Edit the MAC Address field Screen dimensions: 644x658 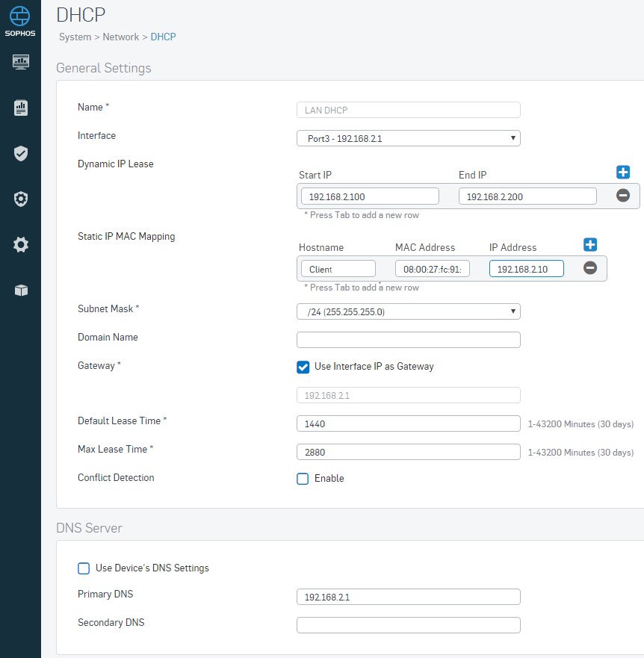[x=433, y=269]
